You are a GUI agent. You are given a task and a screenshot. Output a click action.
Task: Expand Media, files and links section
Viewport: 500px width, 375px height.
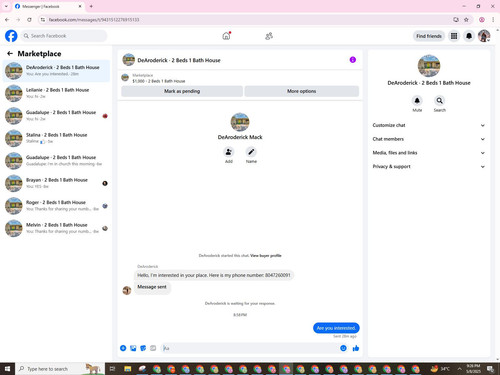click(429, 153)
